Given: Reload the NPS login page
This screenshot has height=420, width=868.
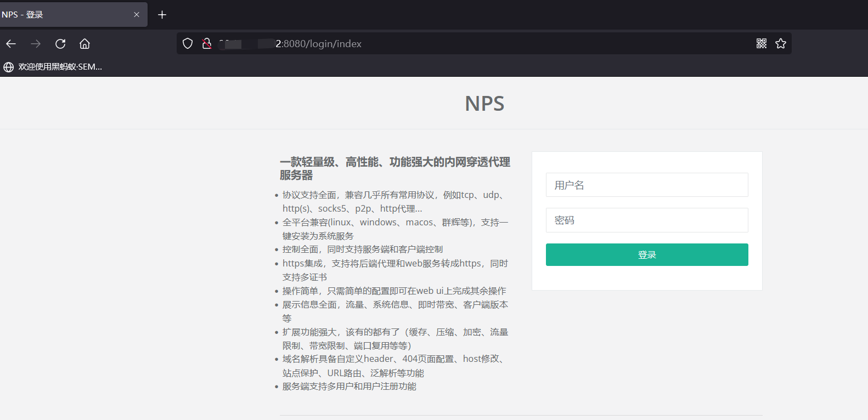Looking at the screenshot, I should coord(60,44).
